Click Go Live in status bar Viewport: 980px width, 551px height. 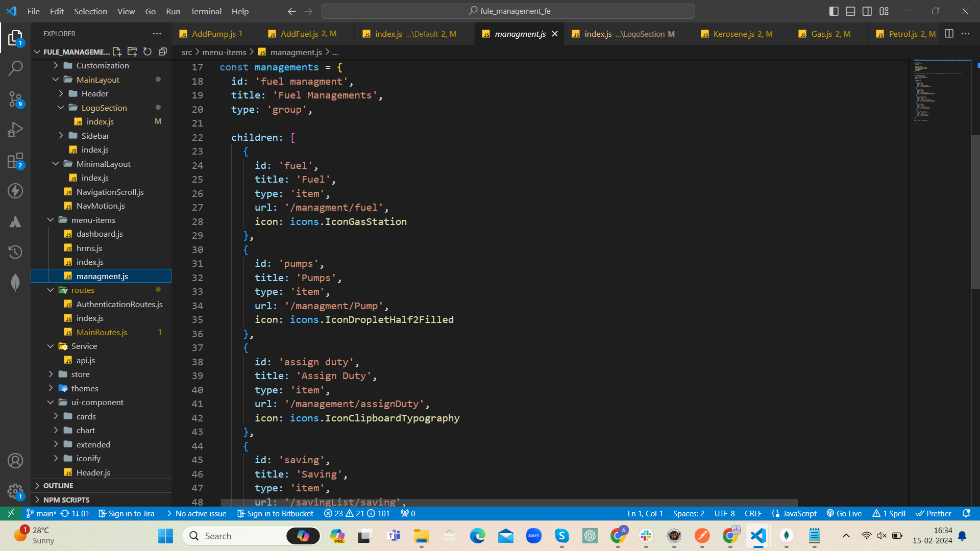click(x=844, y=513)
